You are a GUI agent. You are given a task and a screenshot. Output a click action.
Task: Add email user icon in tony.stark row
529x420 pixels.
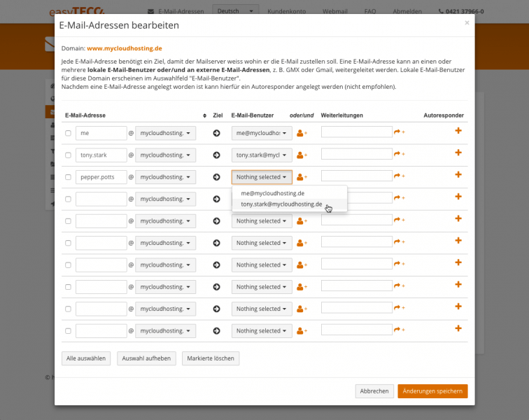click(x=302, y=155)
